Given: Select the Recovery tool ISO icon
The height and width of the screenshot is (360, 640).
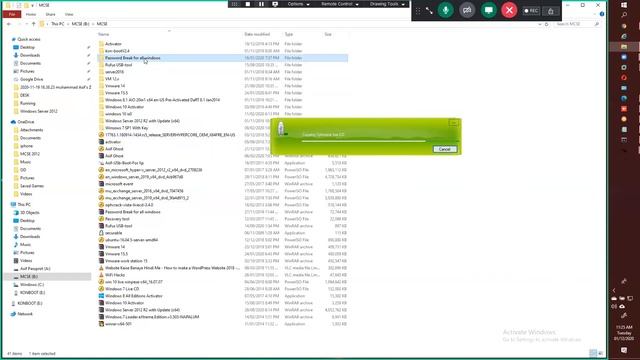Looking at the screenshot, I should tap(101, 219).
